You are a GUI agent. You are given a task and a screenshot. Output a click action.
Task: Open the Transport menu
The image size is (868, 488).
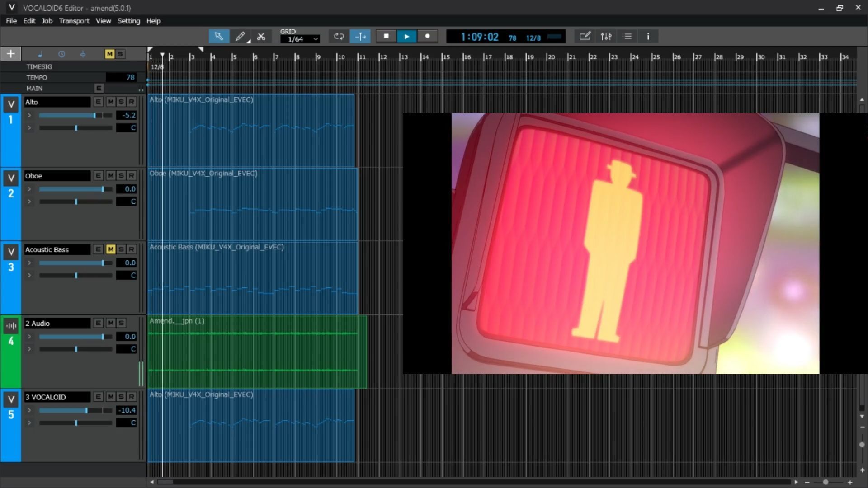(74, 21)
